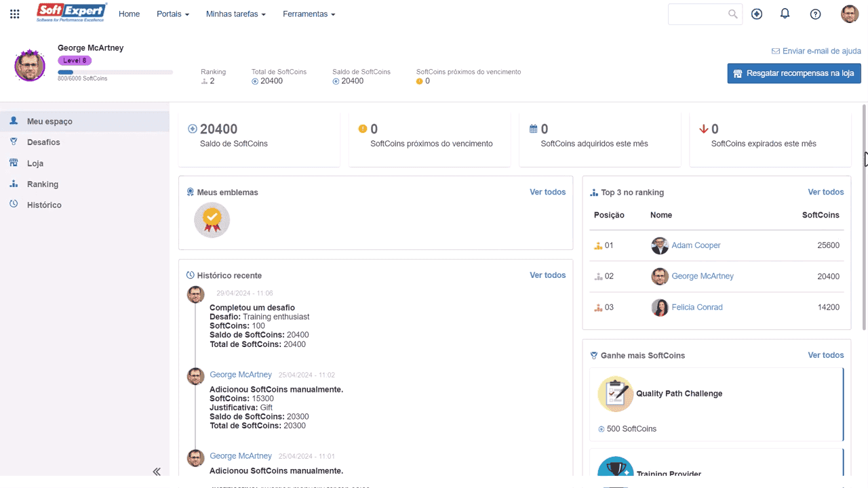868x488 pixels.
Task: Open the help question mark icon
Action: point(816,14)
